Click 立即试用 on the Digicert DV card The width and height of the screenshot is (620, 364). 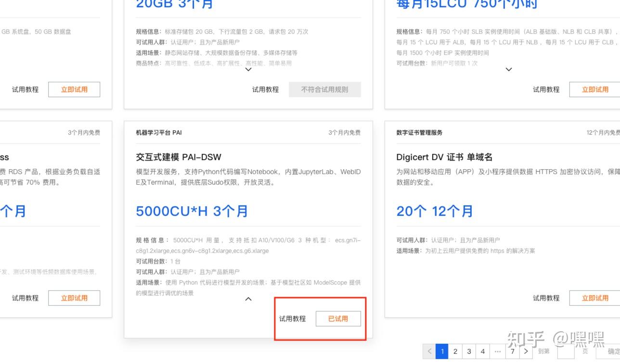click(x=595, y=298)
